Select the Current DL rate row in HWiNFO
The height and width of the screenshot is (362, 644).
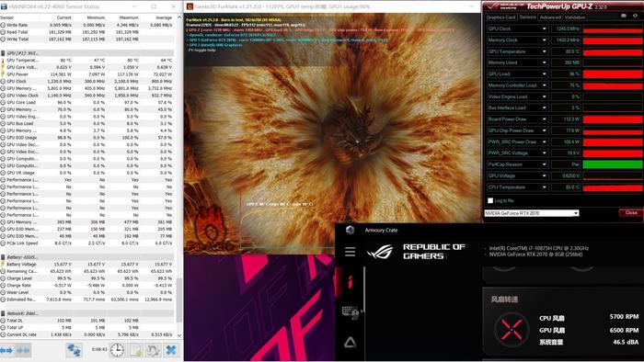[x=86, y=335]
